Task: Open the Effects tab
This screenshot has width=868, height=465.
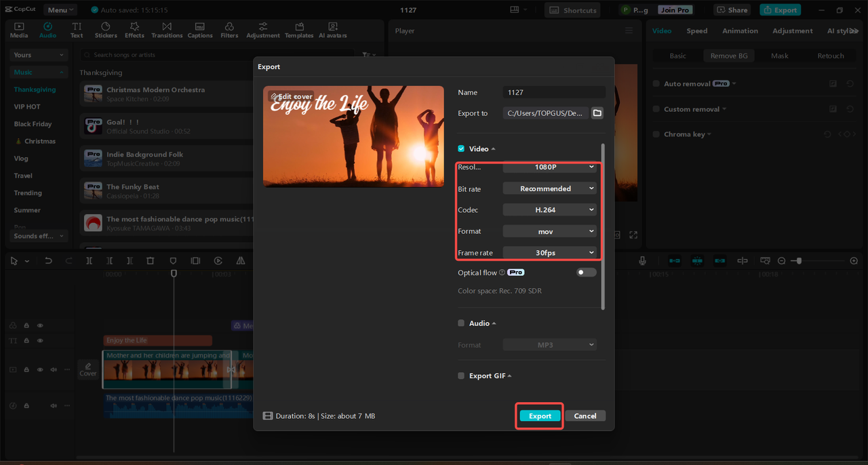Action: 134,30
